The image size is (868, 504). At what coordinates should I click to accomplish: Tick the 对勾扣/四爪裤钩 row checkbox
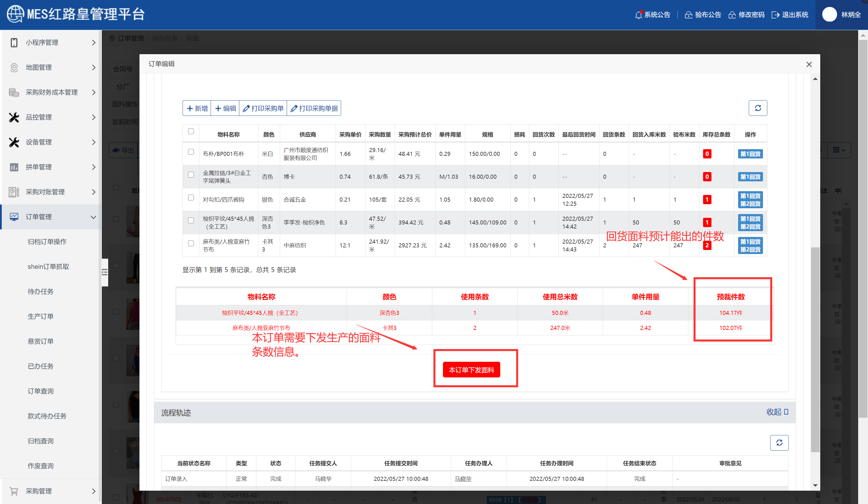191,198
